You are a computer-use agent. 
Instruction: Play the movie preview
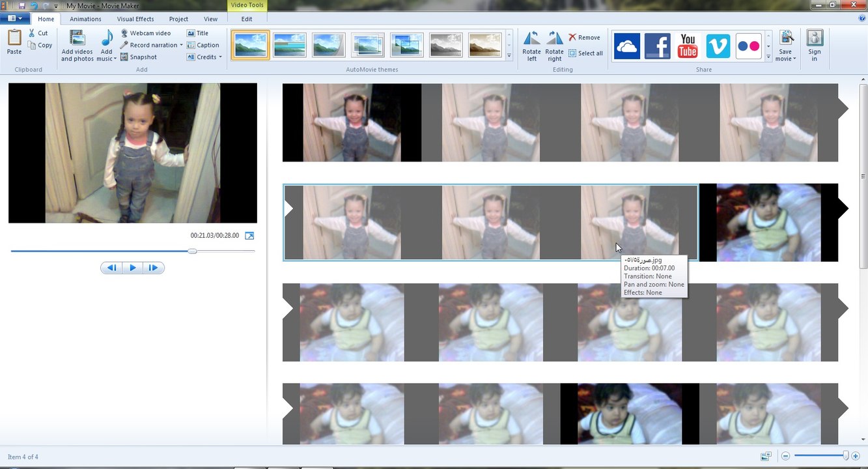[133, 268]
